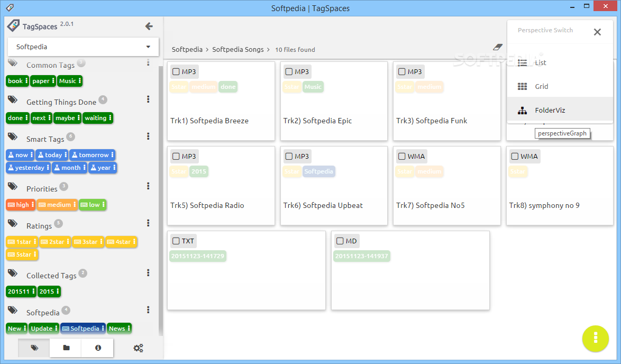The height and width of the screenshot is (364, 621).
Task: Check the MD file checkbox
Action: click(340, 241)
